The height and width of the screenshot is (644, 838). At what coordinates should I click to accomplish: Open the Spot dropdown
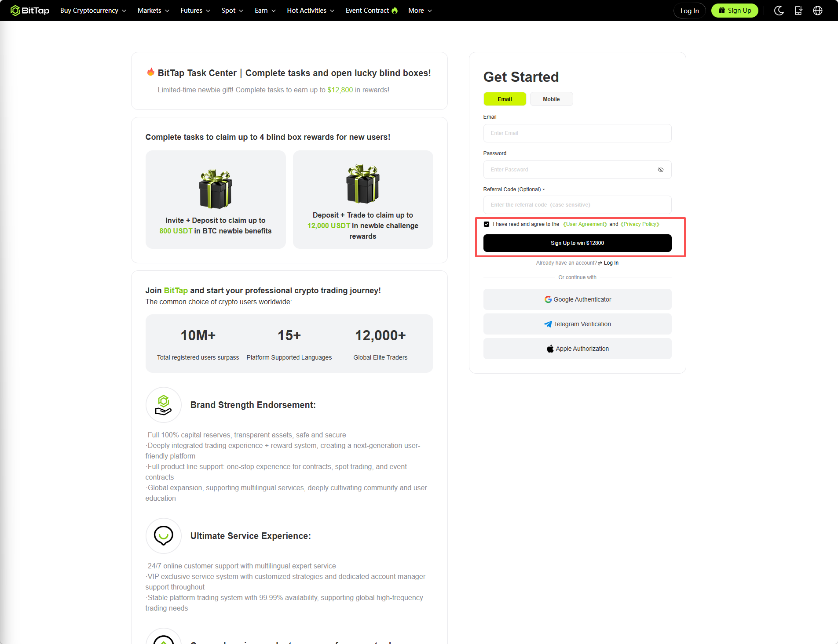click(232, 11)
